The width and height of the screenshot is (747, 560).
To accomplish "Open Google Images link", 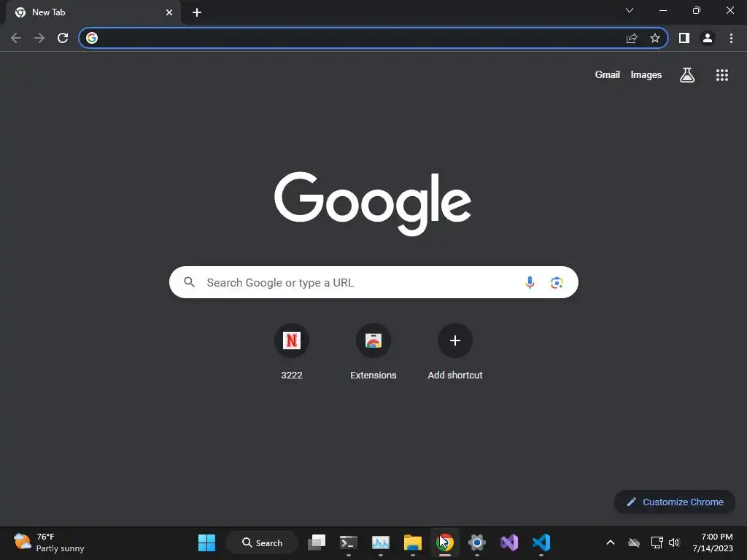I will point(646,75).
